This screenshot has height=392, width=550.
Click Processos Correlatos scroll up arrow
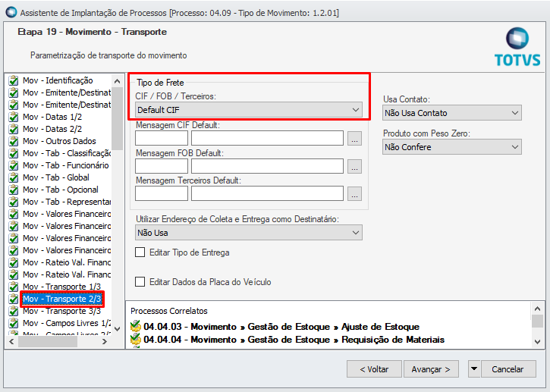(x=537, y=309)
